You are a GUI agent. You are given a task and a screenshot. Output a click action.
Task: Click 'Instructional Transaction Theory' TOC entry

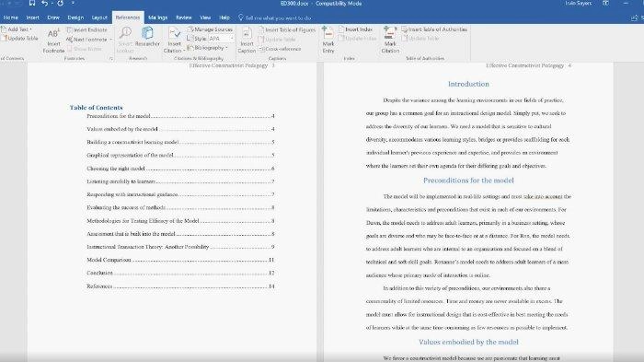point(180,247)
